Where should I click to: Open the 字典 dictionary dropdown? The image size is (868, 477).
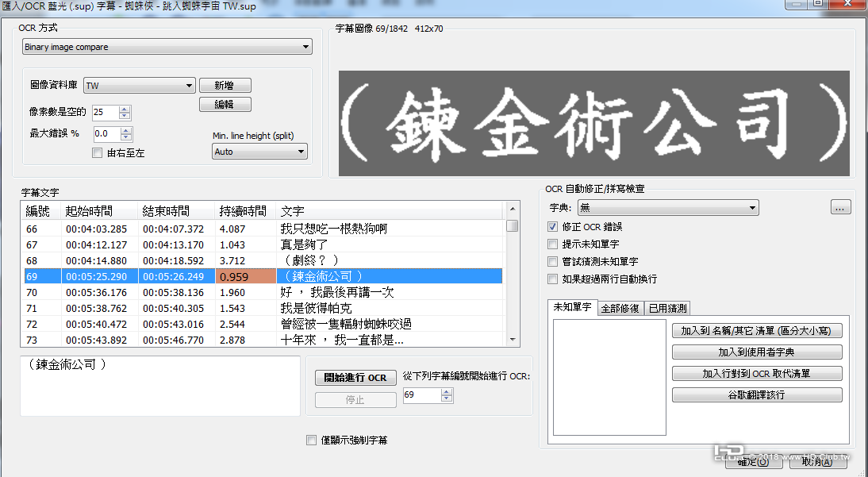(668, 208)
